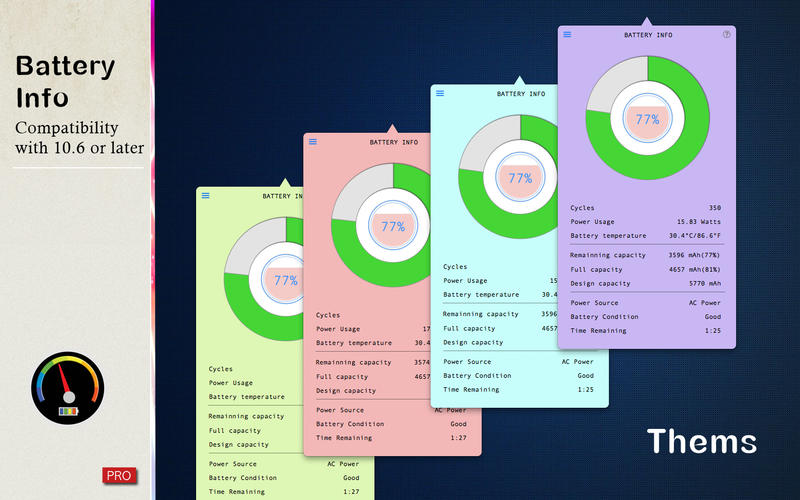
Task: Open the hamburger menu in the pink panel
Action: click(313, 142)
